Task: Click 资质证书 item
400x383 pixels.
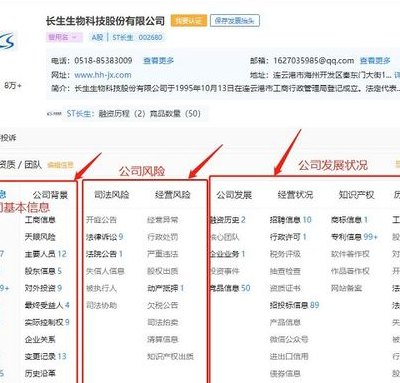Action: coord(285,288)
